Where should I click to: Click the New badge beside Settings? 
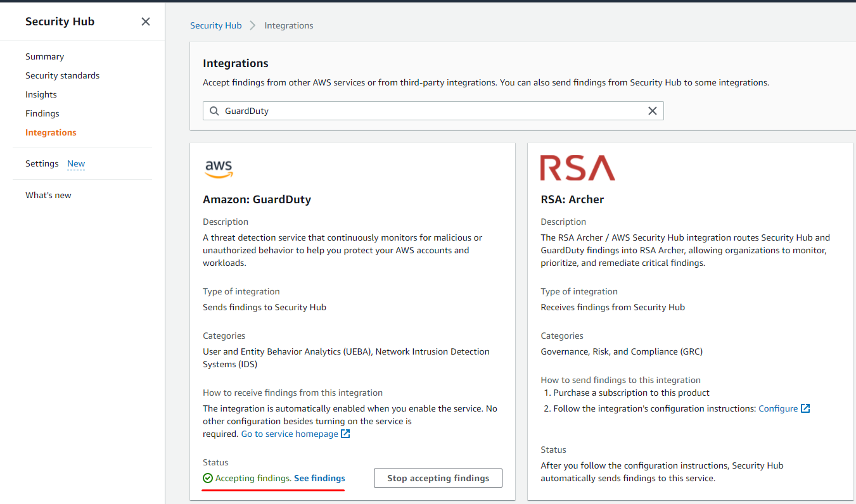[76, 163]
